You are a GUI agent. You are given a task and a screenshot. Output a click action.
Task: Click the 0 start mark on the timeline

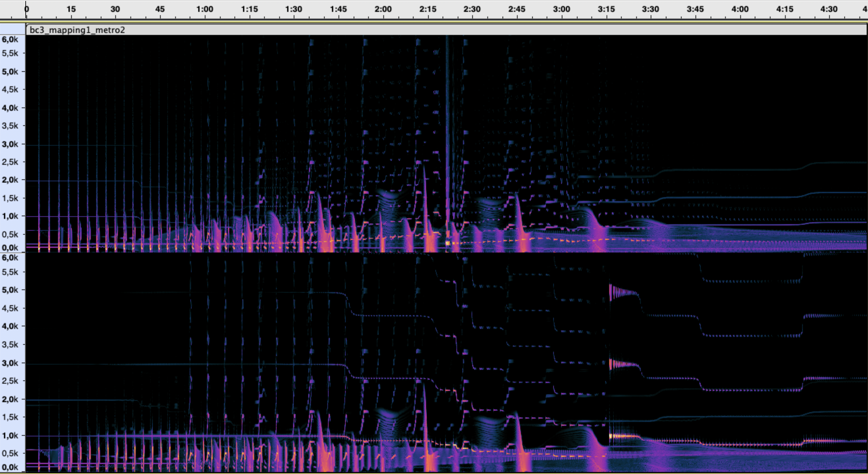click(x=27, y=9)
